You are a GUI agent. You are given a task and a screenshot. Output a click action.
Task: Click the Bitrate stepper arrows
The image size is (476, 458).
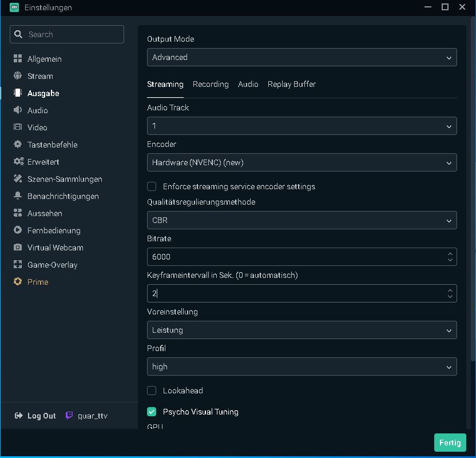(x=450, y=257)
